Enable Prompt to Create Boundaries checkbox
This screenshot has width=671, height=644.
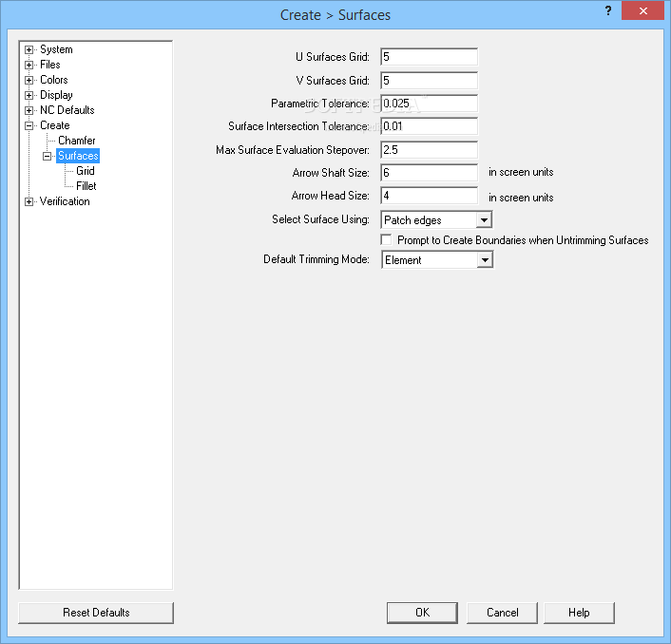(387, 240)
